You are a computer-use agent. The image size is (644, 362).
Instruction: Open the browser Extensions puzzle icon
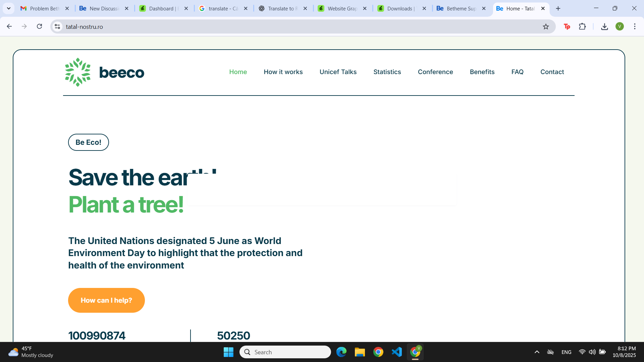582,26
